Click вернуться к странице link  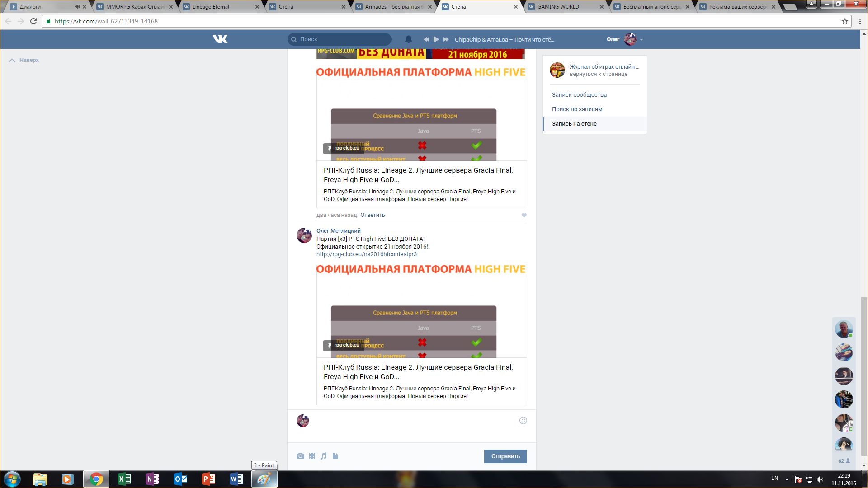(599, 74)
